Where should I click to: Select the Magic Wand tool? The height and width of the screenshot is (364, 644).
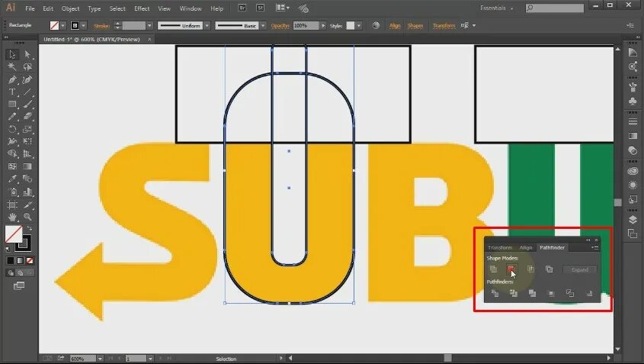(12, 67)
